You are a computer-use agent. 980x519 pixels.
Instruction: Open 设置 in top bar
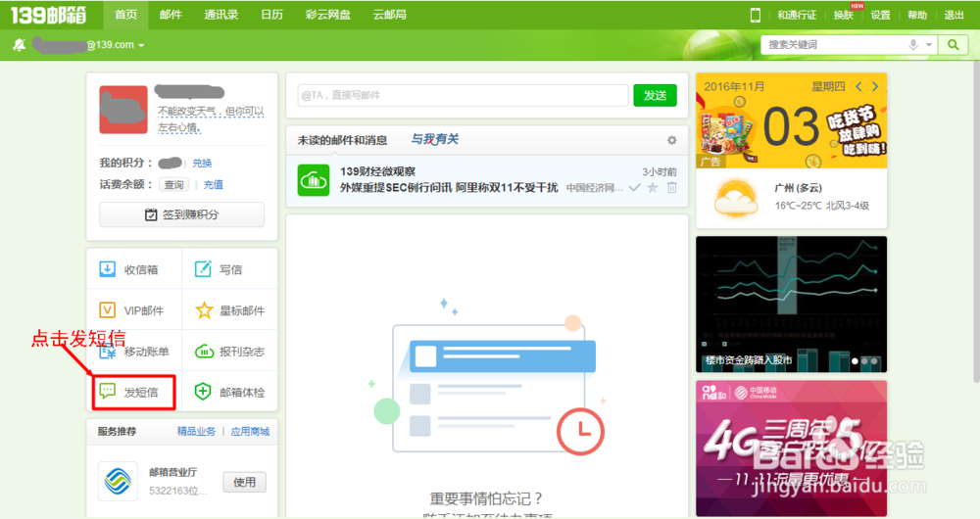coord(881,15)
